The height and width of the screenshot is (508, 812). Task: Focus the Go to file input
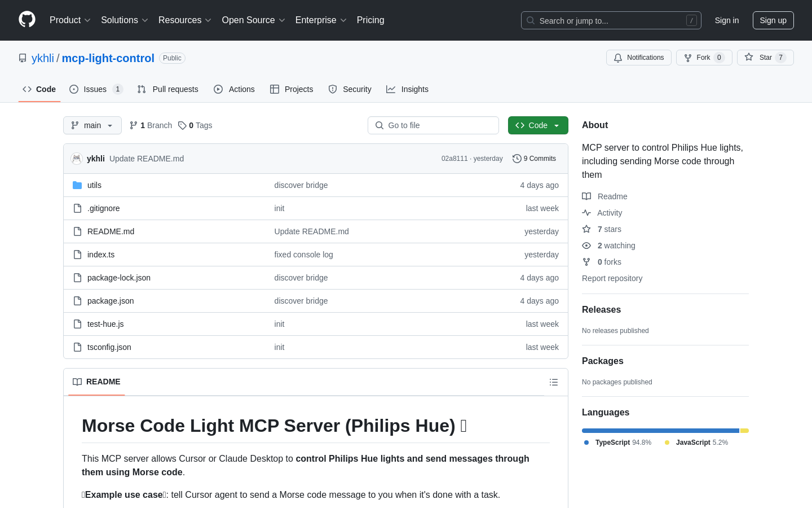(433, 125)
